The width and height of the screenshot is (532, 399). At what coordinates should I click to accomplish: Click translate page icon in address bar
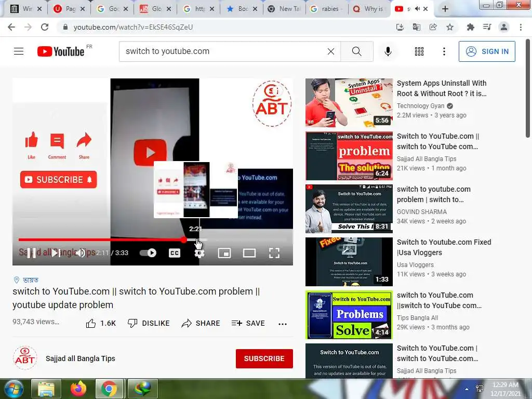pos(417,27)
